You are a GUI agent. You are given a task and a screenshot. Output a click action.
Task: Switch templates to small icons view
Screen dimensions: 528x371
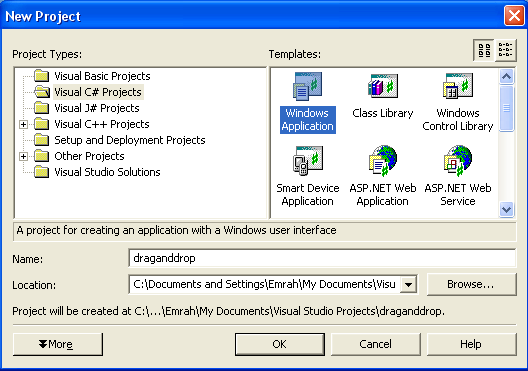(x=505, y=50)
